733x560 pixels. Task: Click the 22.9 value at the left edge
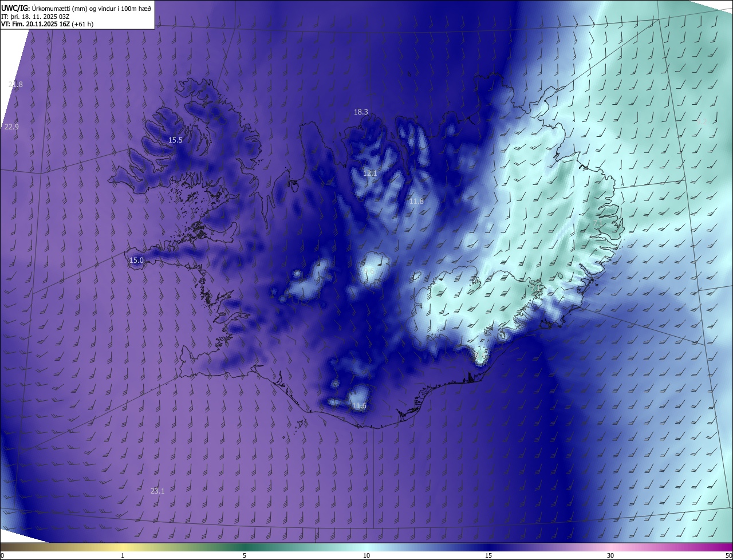11,127
